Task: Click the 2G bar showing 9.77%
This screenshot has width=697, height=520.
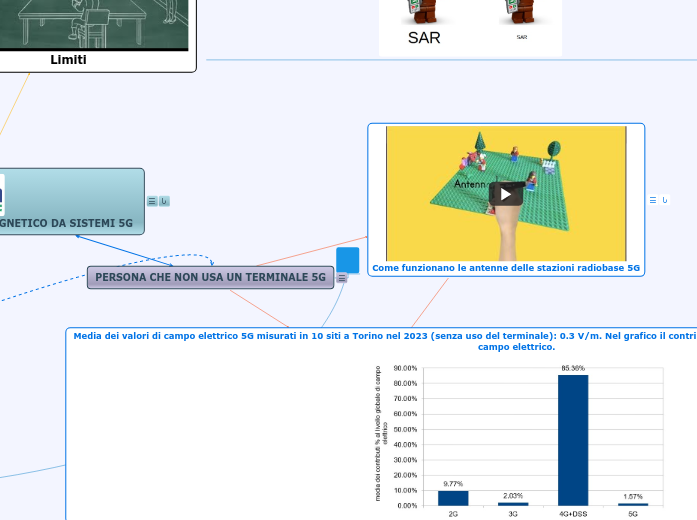Action: (x=453, y=498)
